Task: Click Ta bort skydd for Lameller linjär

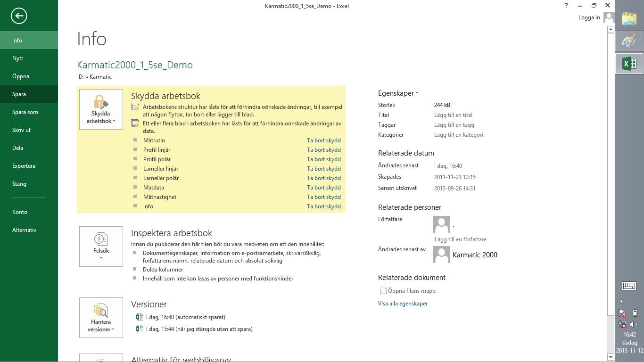Action: [x=324, y=169]
